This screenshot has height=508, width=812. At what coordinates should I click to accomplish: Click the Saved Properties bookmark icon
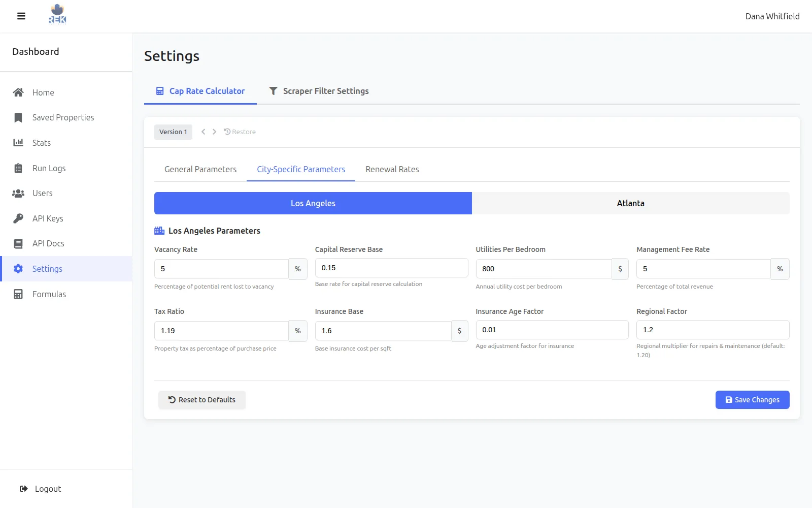[18, 117]
